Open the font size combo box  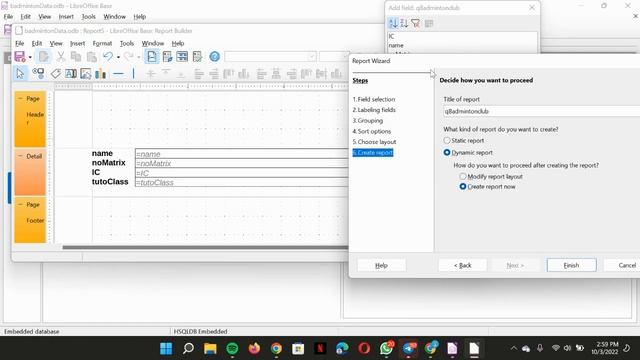[334, 56]
